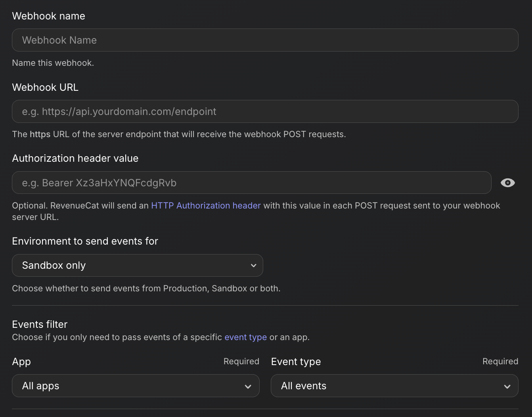Screen dimensions: 532x417
Task: Open the event type link in Events filter
Action: [245, 337]
